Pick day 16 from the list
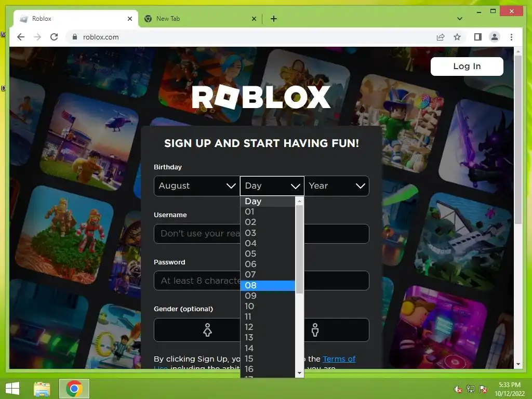 (x=268, y=369)
